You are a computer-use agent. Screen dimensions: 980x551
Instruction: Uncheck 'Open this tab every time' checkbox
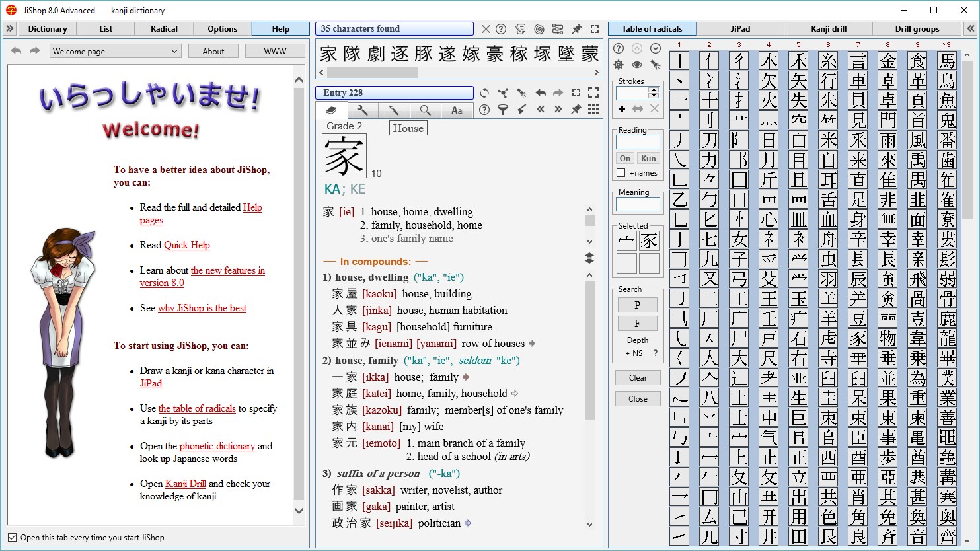pos(12,538)
